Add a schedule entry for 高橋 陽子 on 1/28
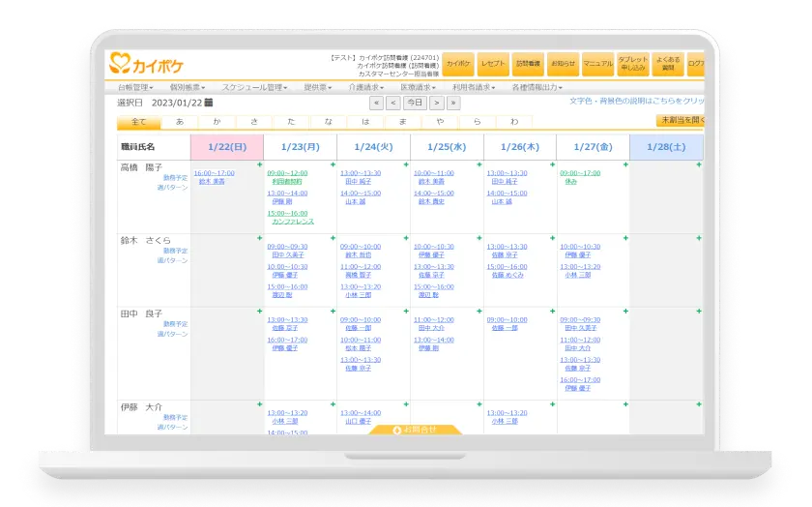812x507 pixels. 699,164
